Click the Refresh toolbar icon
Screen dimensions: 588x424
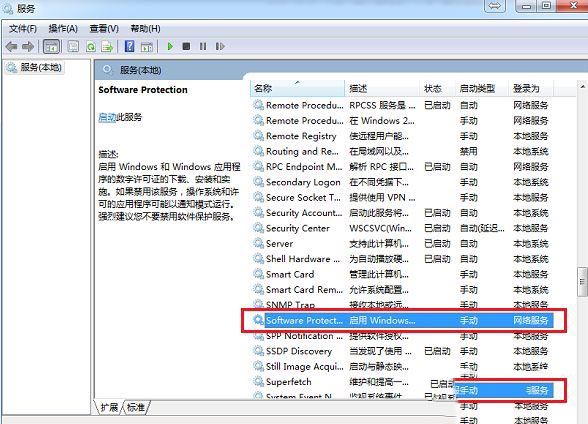[x=90, y=46]
